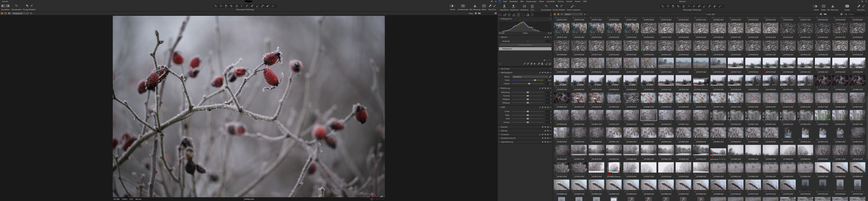868x201 pixels.
Task: Click the white balance eyedropper next to Modus
Action: coord(550,77)
